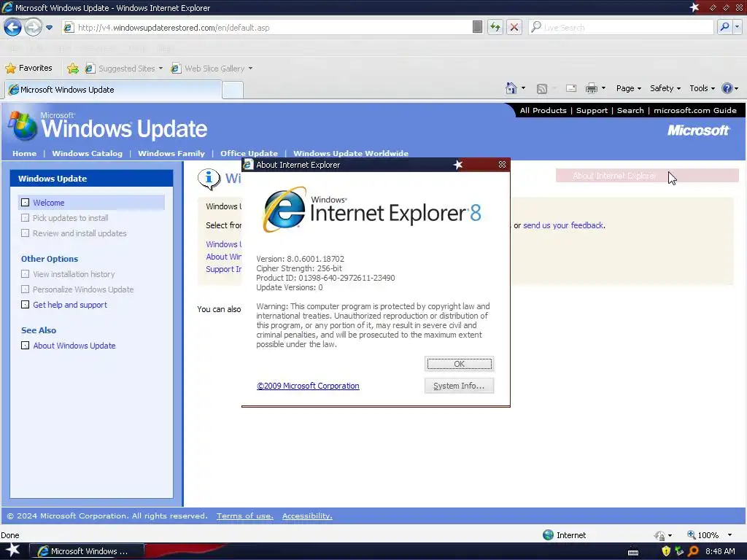Screen dimensions: 747x560
Task: Open Windows Update Worldwide link
Action: click(351, 153)
